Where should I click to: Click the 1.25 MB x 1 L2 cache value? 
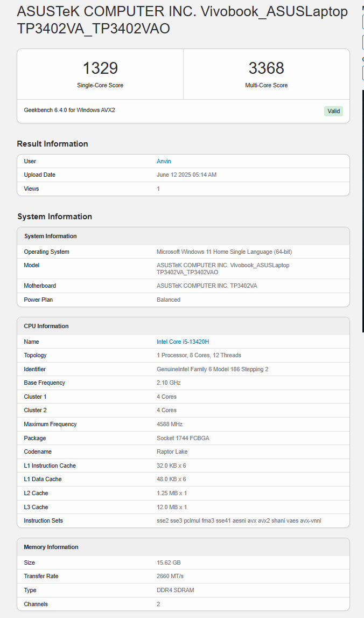[172, 494]
